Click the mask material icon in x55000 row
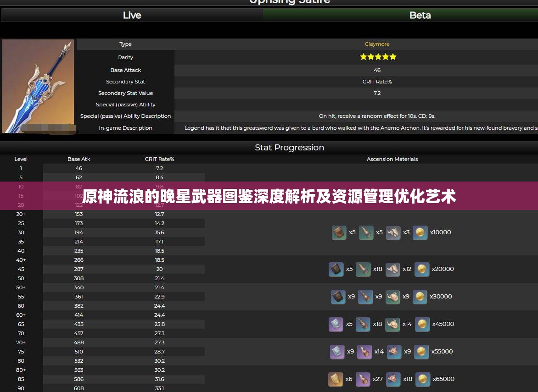The height and width of the screenshot is (392, 538). coord(394,352)
